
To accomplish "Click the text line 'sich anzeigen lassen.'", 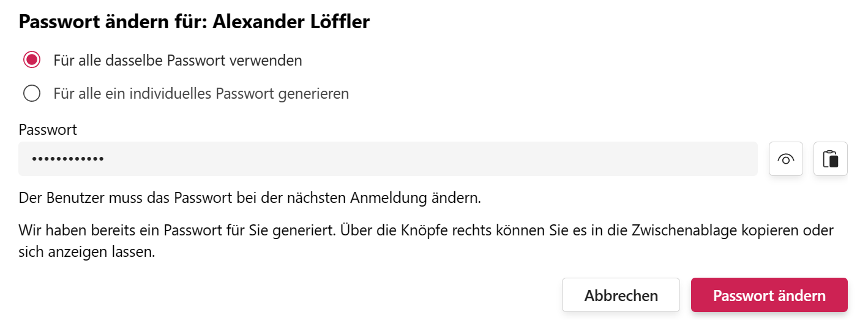I will tap(86, 252).
